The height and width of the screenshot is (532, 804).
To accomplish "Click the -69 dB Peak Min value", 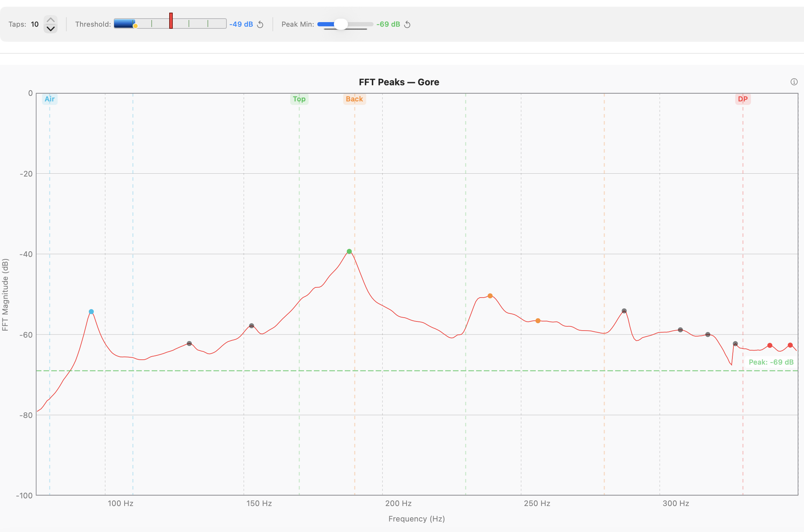I will (x=388, y=24).
